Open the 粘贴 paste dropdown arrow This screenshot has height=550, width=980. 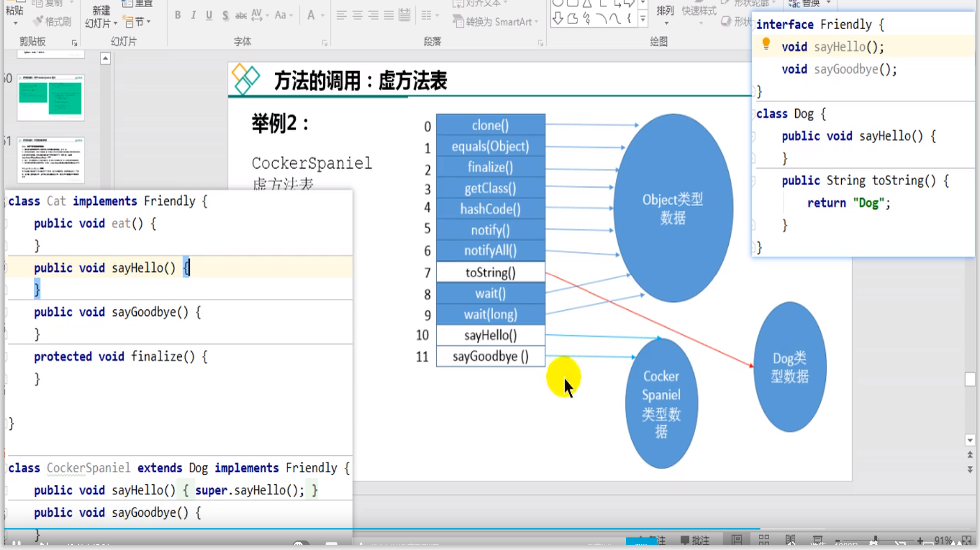15,23
